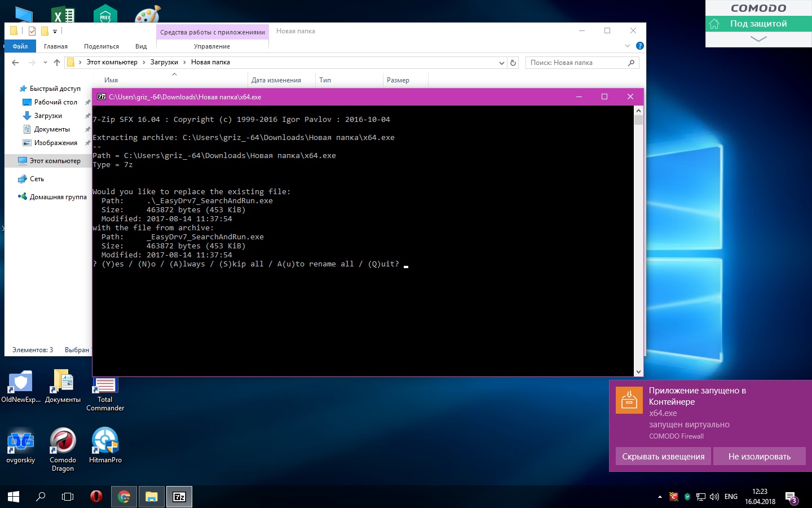Switch to the Вид ribbon tab
Image resolution: width=812 pixels, height=508 pixels.
click(x=141, y=46)
